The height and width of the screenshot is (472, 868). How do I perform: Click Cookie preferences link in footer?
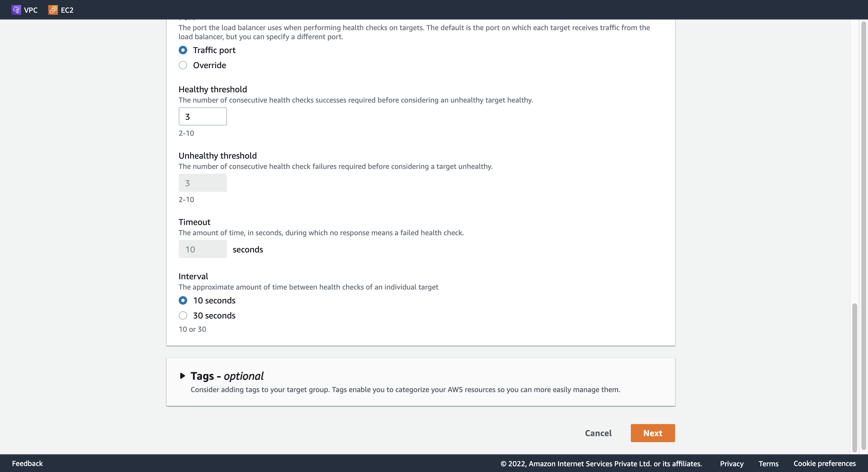tap(825, 463)
